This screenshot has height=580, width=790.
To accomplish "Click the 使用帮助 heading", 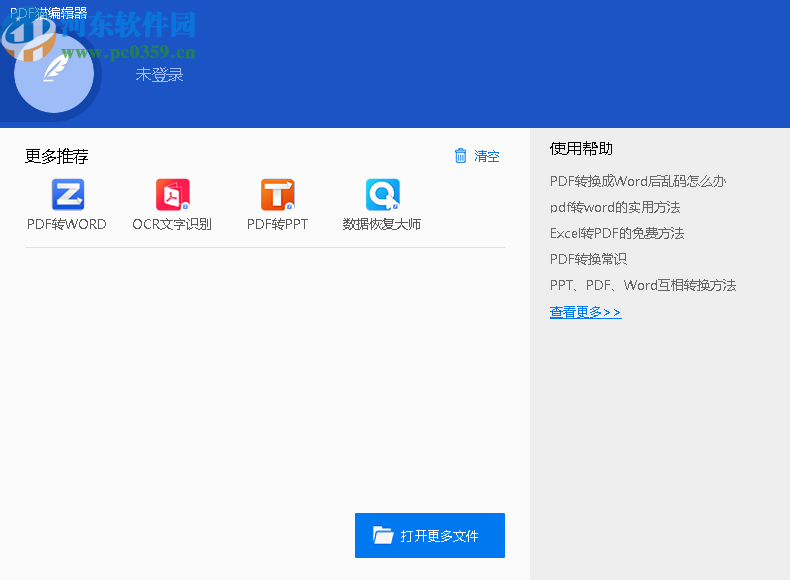I will click(x=581, y=149).
